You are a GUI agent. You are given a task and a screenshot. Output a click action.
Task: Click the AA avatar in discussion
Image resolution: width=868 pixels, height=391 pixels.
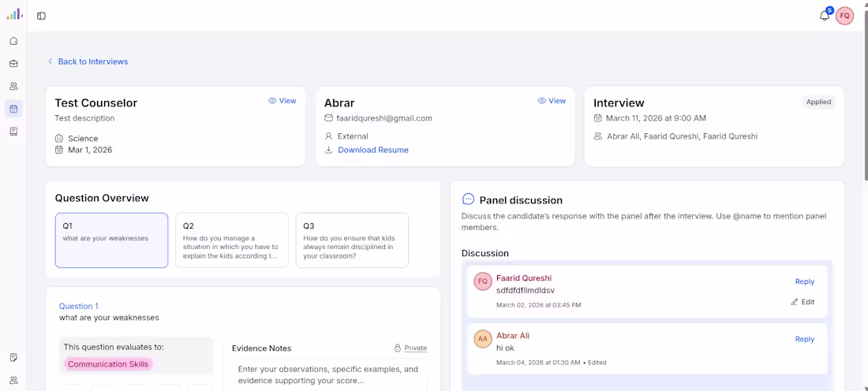coord(483,339)
